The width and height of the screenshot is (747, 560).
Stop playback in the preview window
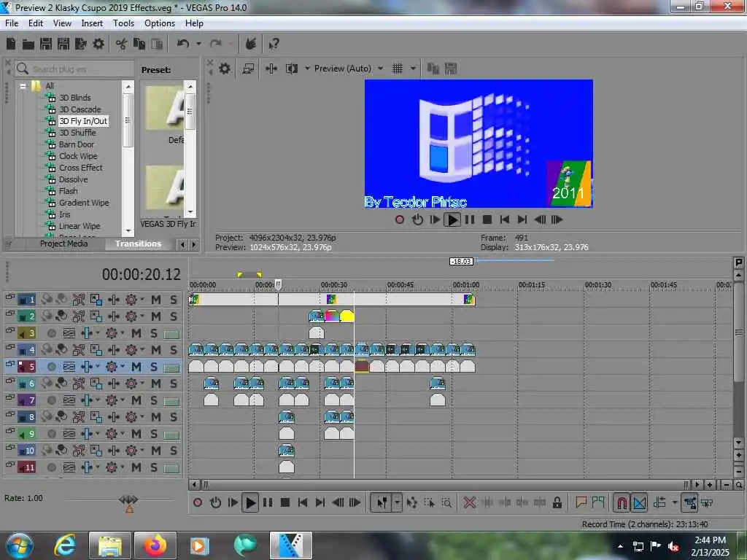tap(487, 219)
